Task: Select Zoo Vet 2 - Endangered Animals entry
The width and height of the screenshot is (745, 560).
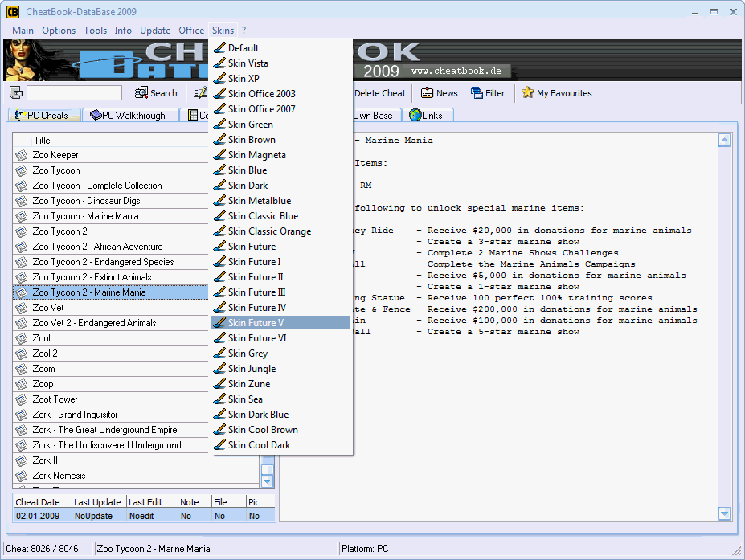Action: tap(94, 323)
